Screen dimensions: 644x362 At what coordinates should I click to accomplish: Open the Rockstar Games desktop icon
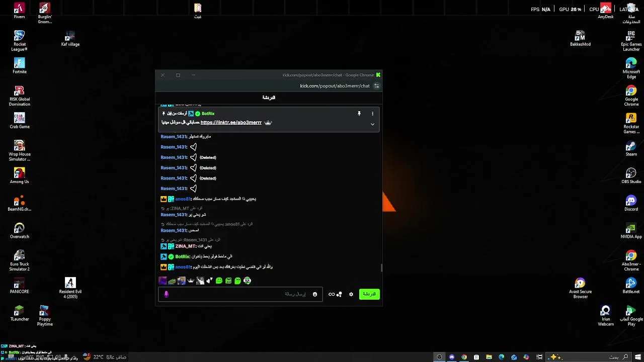coord(631,123)
